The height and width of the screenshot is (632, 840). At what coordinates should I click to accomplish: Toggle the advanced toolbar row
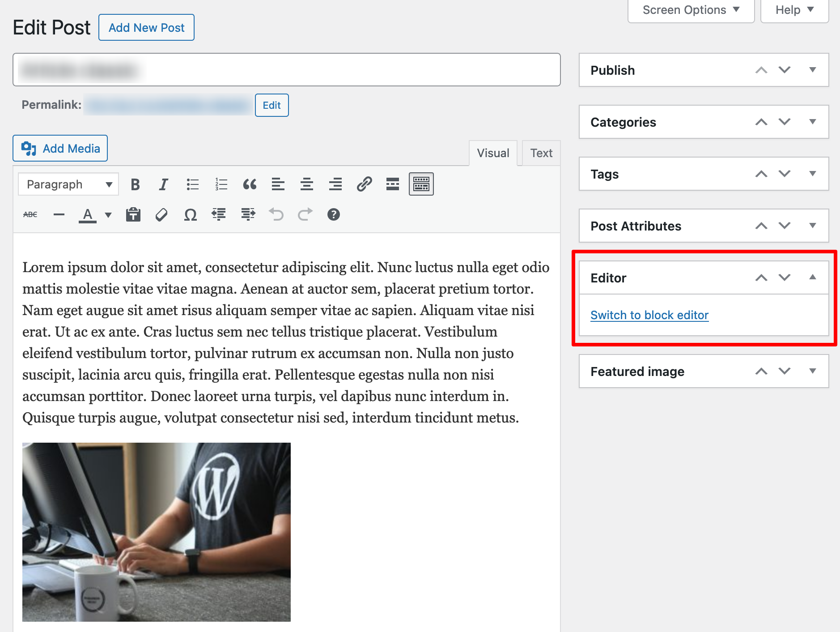coord(421,184)
